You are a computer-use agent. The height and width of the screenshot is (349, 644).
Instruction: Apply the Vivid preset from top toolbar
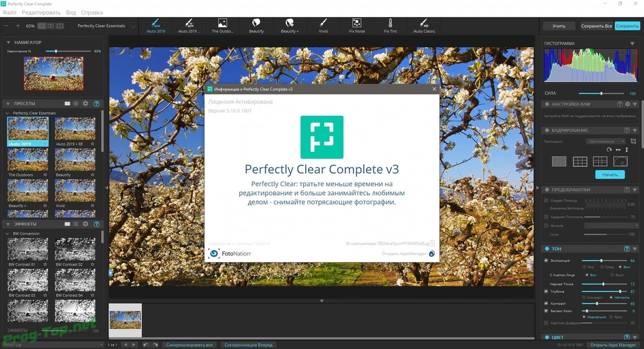tap(323, 25)
